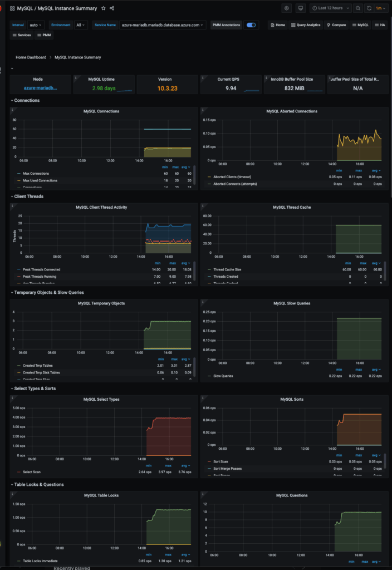Image resolution: width=392 pixels, height=570 pixels.
Task: Star the MySQL Instance Summary dashboard
Action: 104,8
